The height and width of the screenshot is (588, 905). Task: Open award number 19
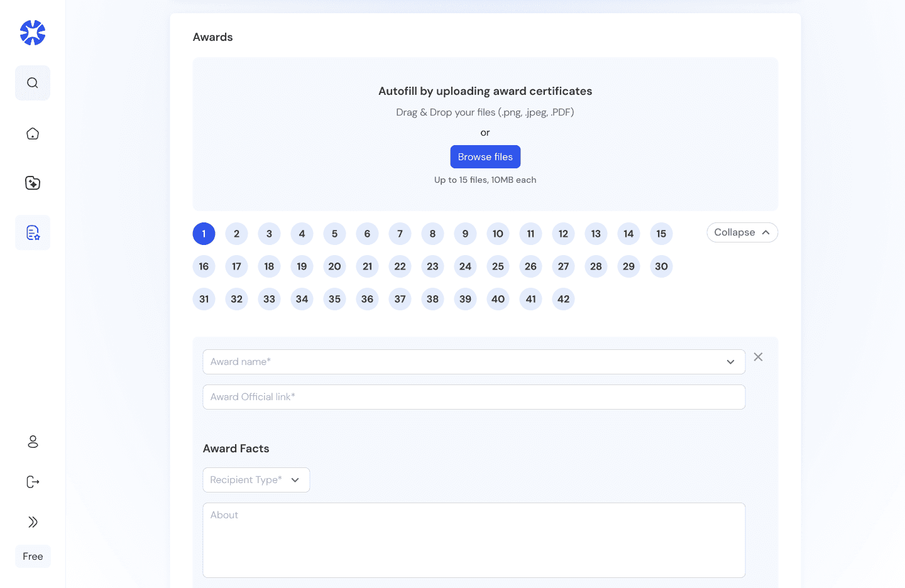[x=302, y=266]
